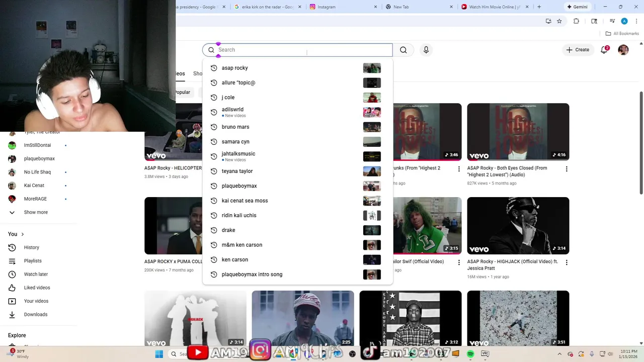Bookmark this page with star icon

click(559, 21)
